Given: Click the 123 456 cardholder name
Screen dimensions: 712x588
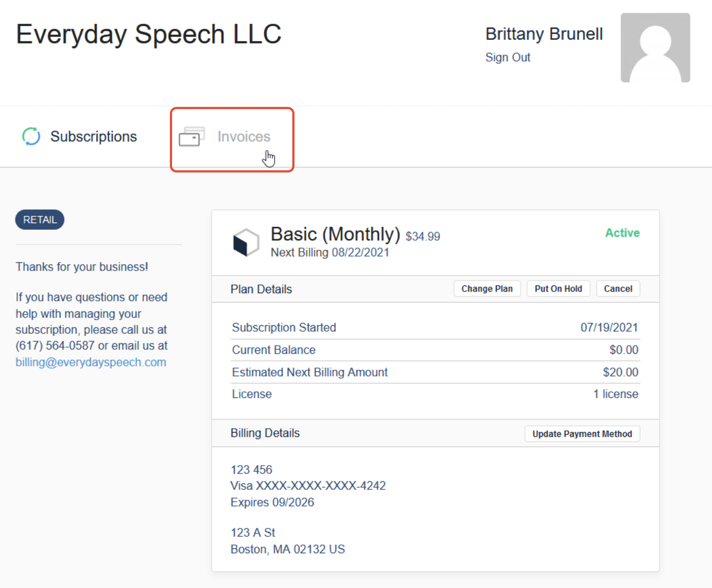Looking at the screenshot, I should coord(251,470).
